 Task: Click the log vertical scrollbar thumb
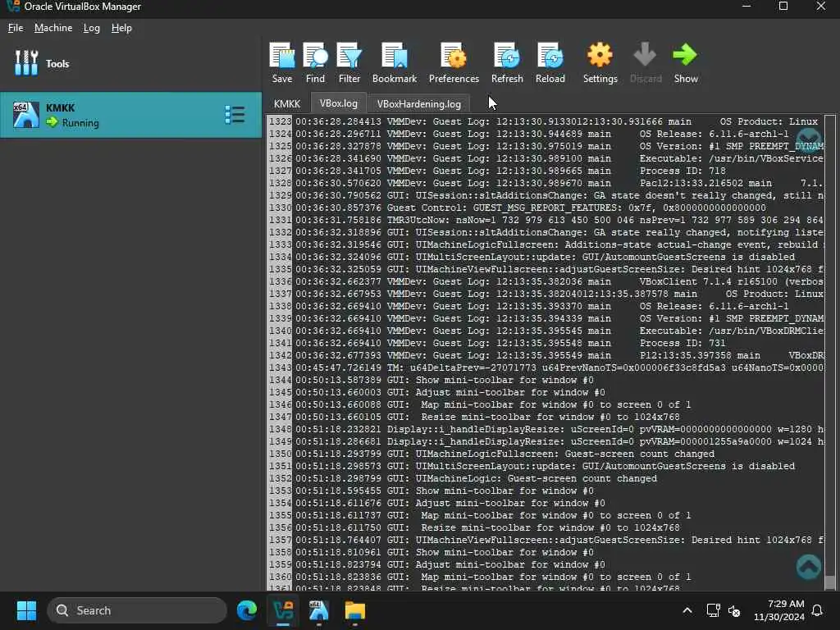click(x=830, y=582)
